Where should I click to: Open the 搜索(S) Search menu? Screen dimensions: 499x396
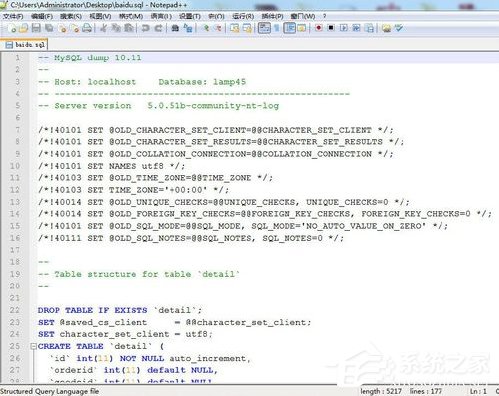pos(71,16)
